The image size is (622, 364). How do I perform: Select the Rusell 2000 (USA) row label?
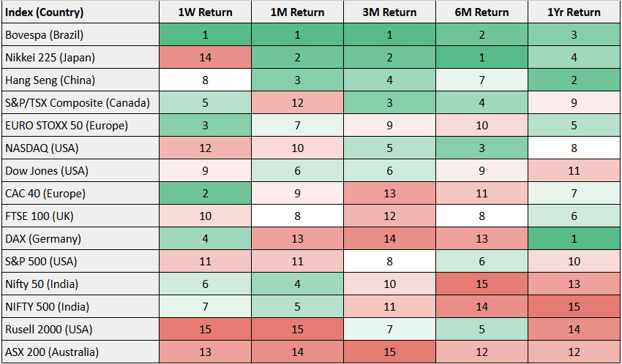[x=47, y=330]
